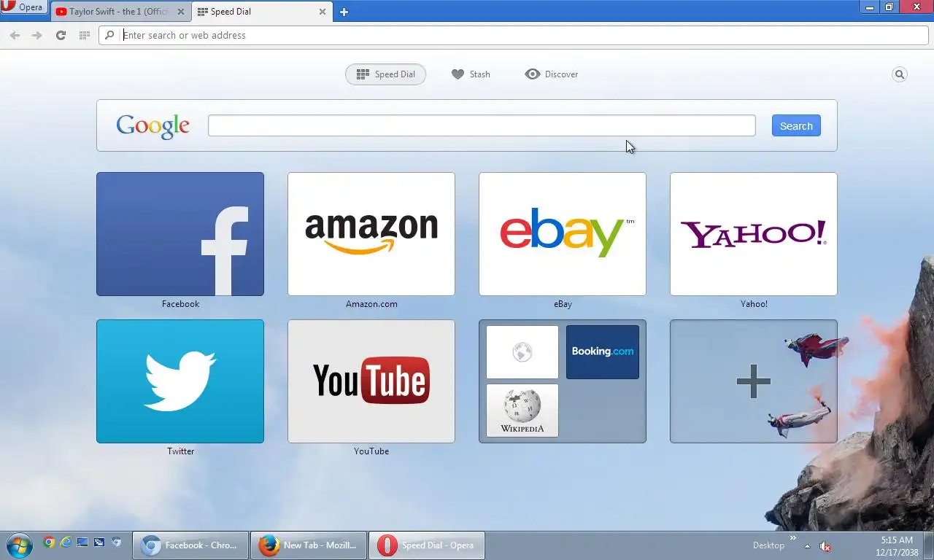Click the Desktop toolbar label in taskbar

768,545
